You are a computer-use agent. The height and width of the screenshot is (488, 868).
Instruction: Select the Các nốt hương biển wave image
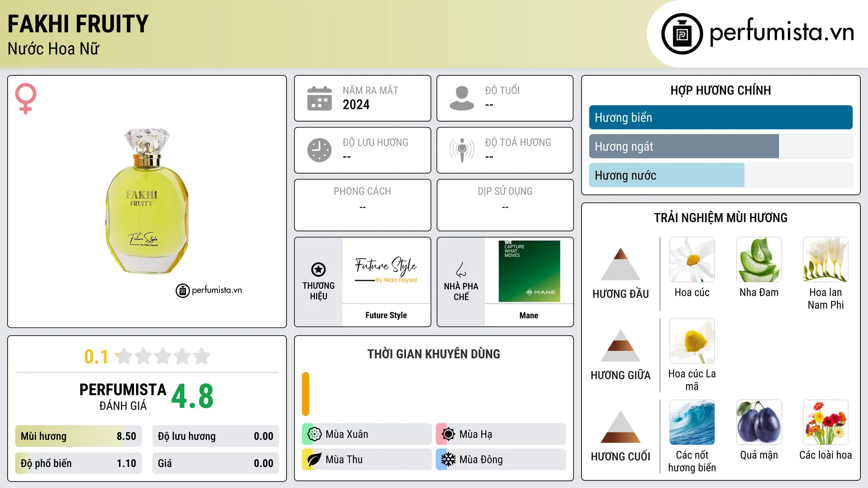pyautogui.click(x=692, y=422)
